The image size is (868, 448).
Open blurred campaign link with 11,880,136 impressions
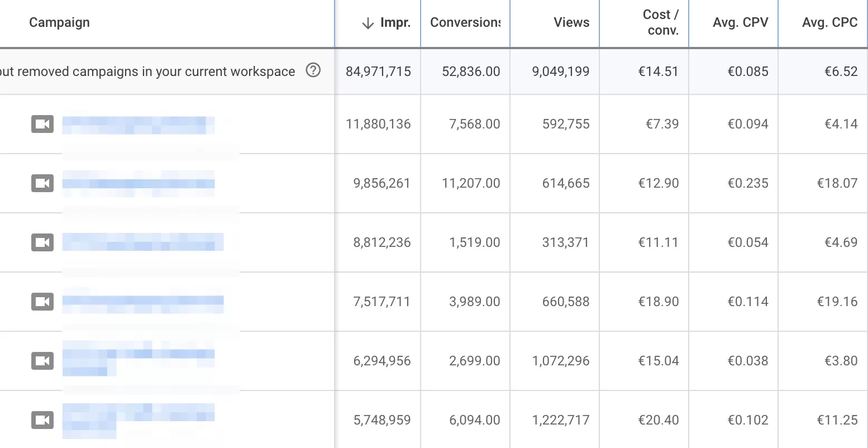(139, 125)
